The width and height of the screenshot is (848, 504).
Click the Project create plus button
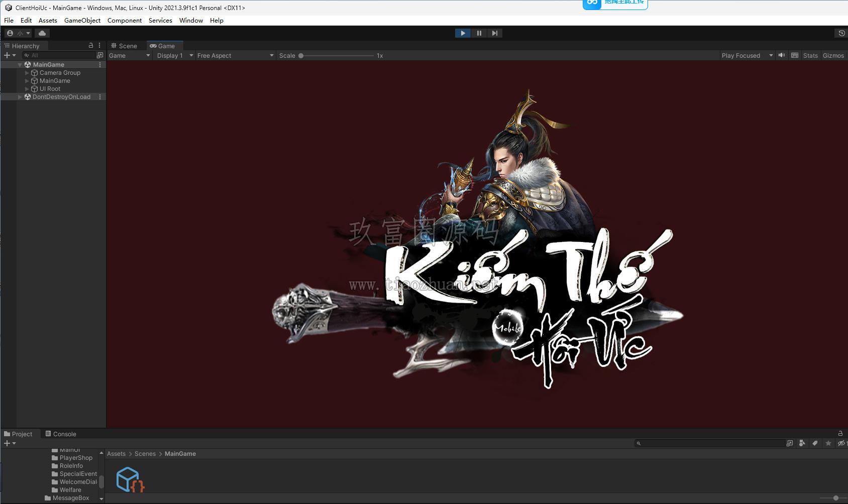coord(10,443)
